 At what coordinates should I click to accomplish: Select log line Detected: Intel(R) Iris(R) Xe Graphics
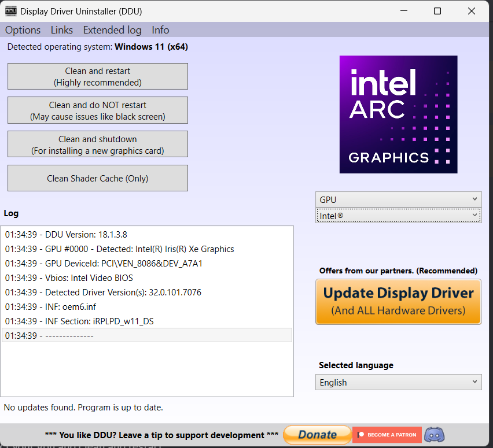pyautogui.click(x=147, y=249)
